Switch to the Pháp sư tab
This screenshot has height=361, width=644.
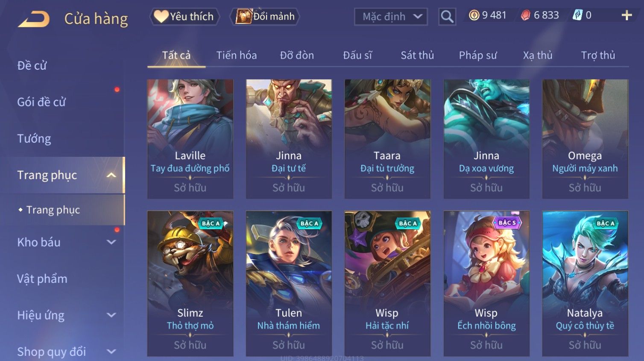point(478,55)
